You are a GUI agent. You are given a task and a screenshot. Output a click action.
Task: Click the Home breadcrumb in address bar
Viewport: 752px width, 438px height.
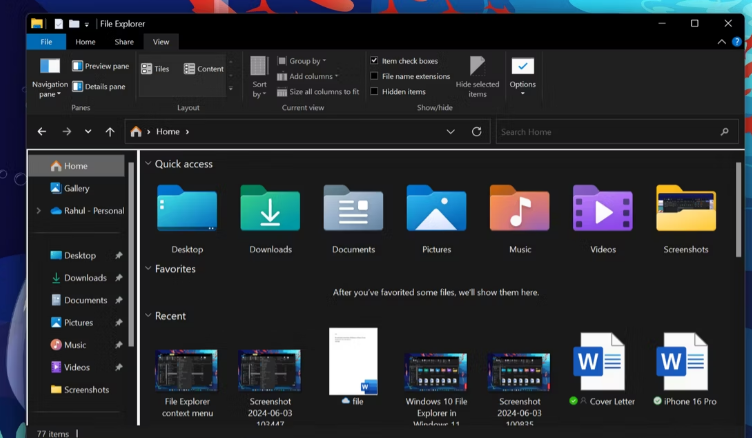[x=168, y=131]
